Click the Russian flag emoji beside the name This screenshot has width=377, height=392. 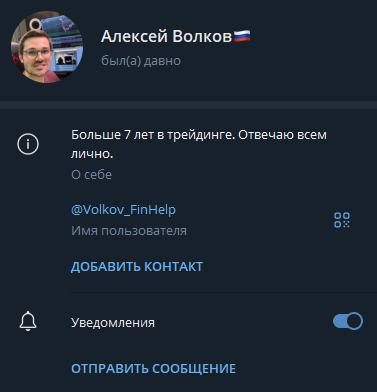click(x=242, y=36)
